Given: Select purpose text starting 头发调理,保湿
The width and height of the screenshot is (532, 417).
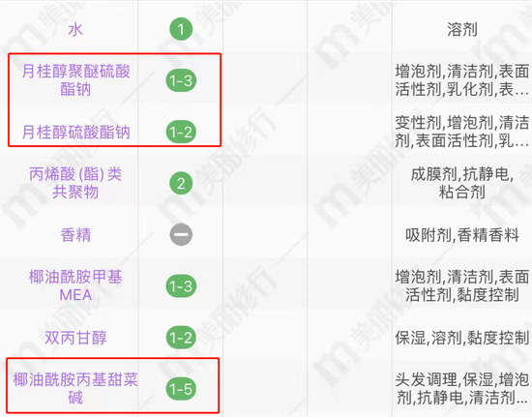Looking at the screenshot, I should click(x=462, y=389).
